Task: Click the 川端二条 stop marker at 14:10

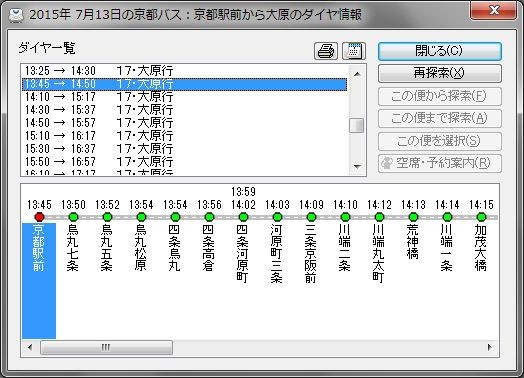Action: 346,217
